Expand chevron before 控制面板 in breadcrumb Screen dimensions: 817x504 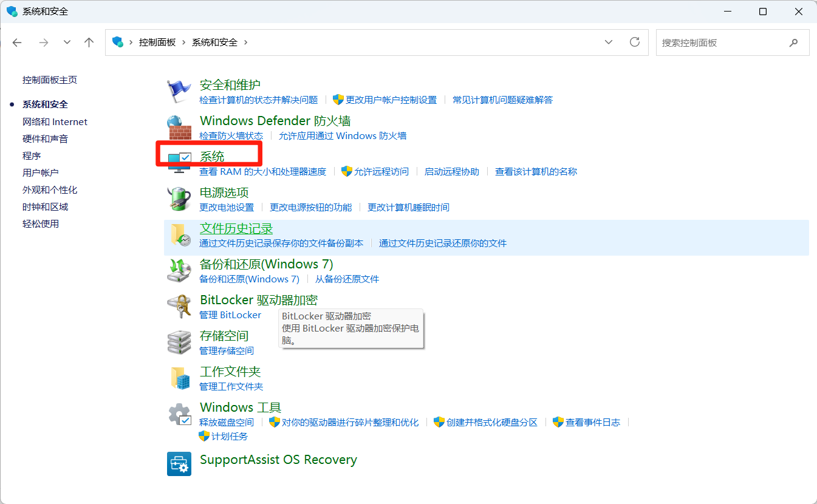point(131,43)
